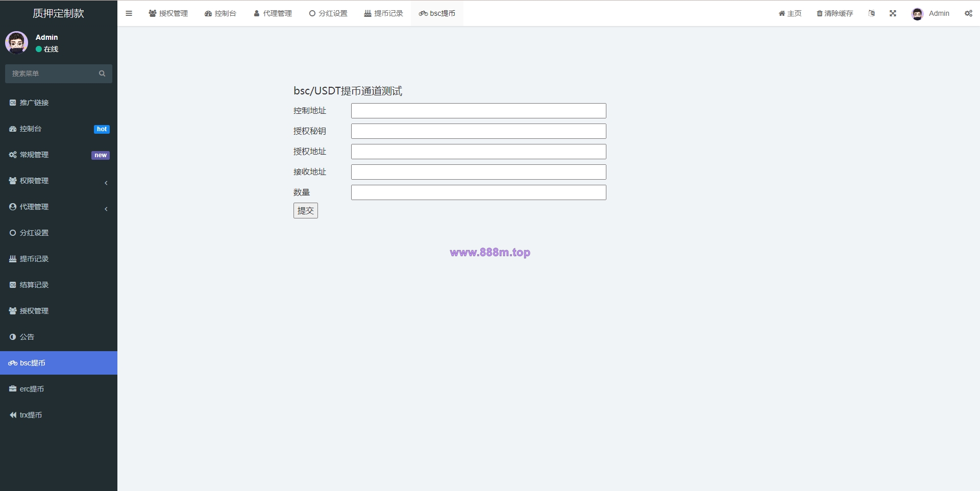Click the half-circle icon beside 公告
980x491 pixels.
click(x=13, y=337)
